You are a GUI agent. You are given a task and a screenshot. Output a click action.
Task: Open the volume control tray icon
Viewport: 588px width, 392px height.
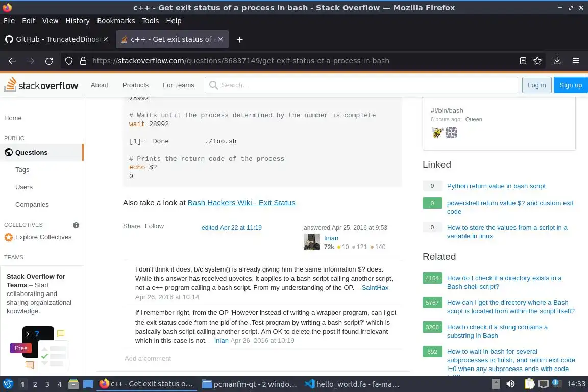510,384
